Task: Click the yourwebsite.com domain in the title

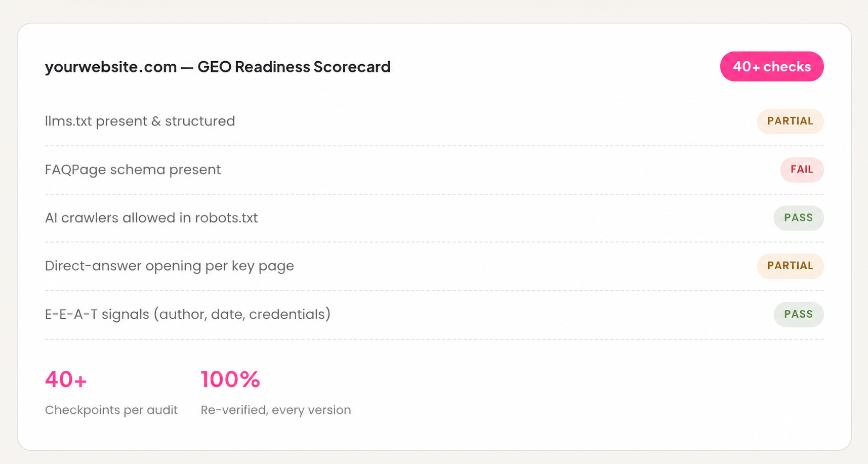Action: [x=111, y=67]
